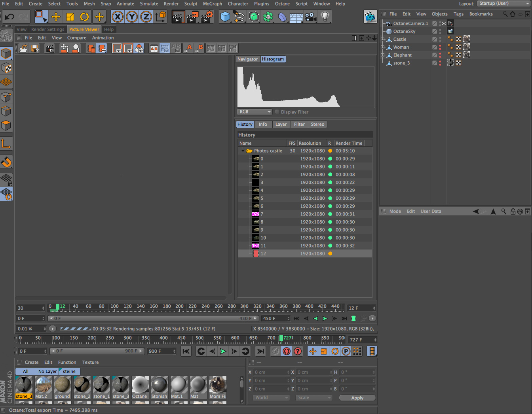Viewport: 532px width, 414px height.
Task: Click main timeline marker at frame 727
Action: pos(281,338)
